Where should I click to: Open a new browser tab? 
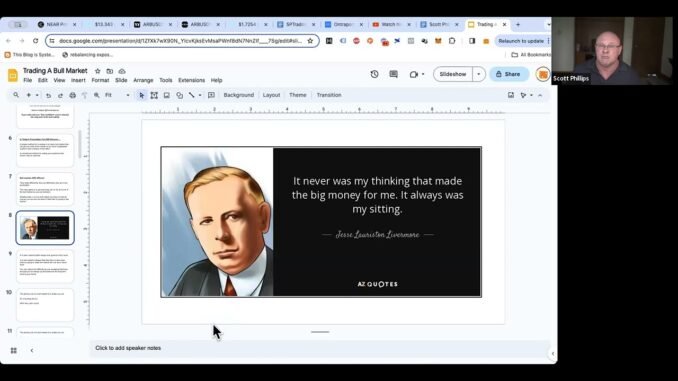[518, 25]
